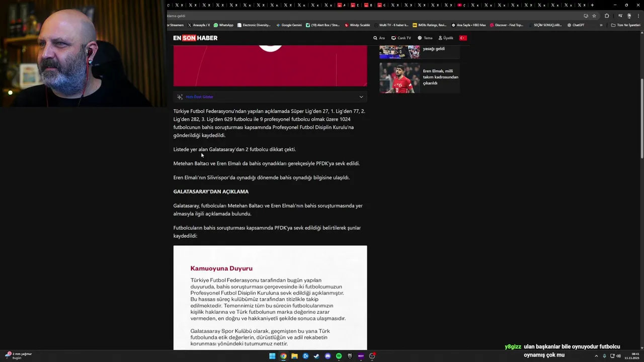The height and width of the screenshot is (362, 644).
Task: Open the Ara search button
Action: (x=379, y=38)
